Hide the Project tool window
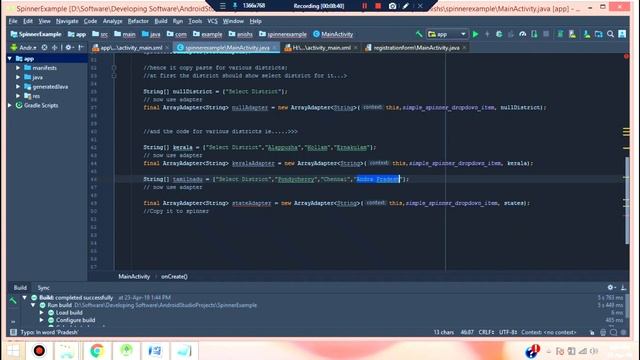640x360 pixels. [x=81, y=48]
